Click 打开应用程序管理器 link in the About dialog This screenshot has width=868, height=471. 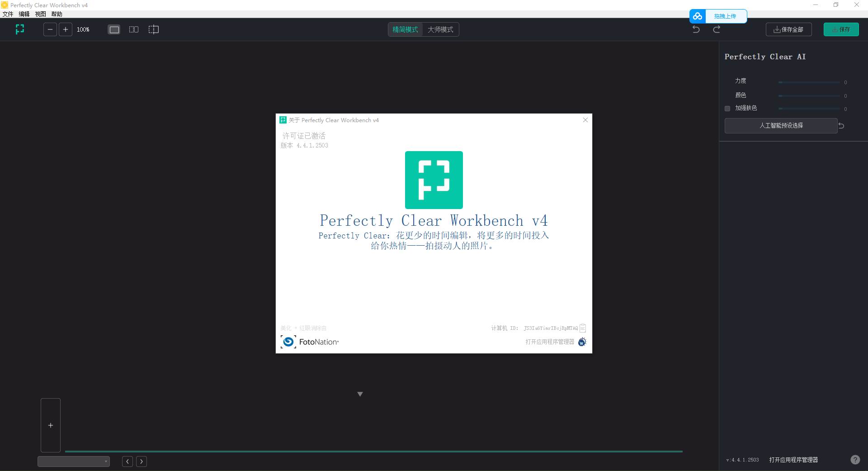[550, 342]
